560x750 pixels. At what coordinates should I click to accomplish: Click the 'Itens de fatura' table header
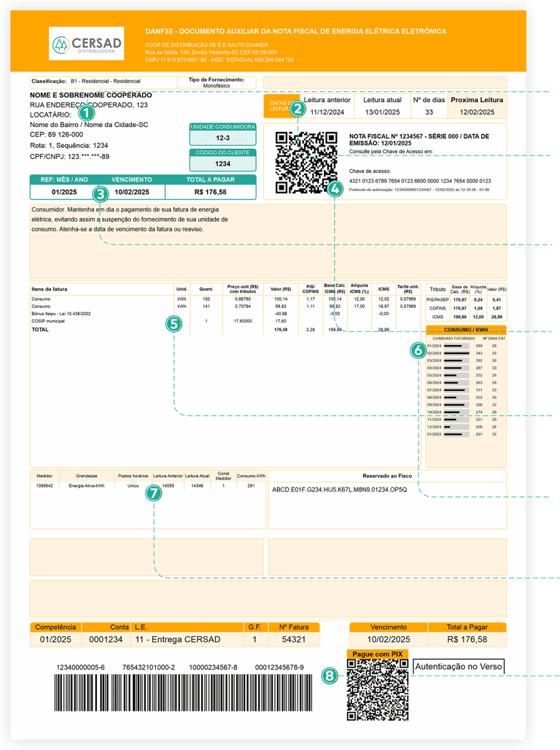coord(50,289)
